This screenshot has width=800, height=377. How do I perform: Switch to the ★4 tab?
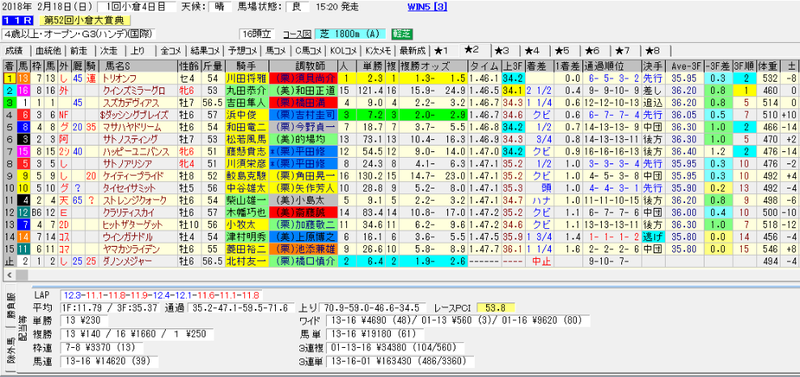click(x=532, y=51)
